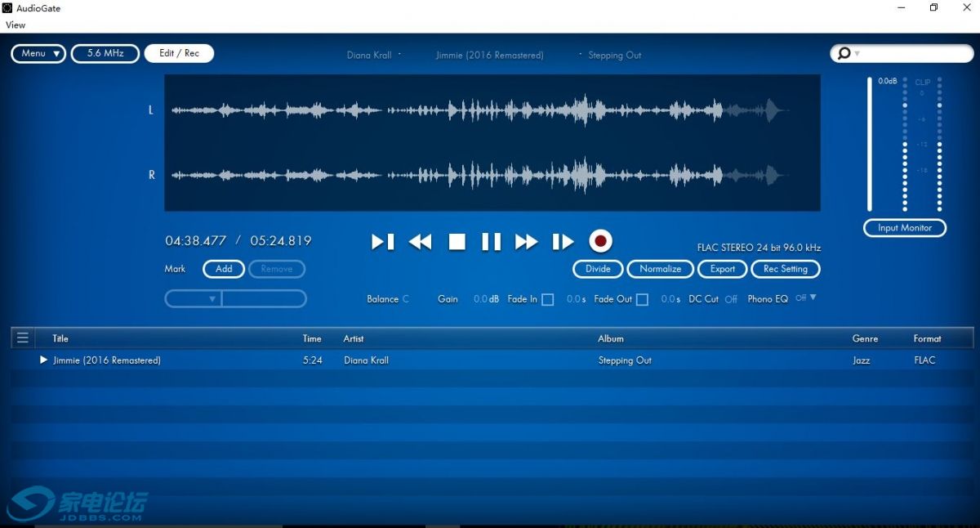Click the mark name input field
980x528 pixels.
tap(265, 299)
